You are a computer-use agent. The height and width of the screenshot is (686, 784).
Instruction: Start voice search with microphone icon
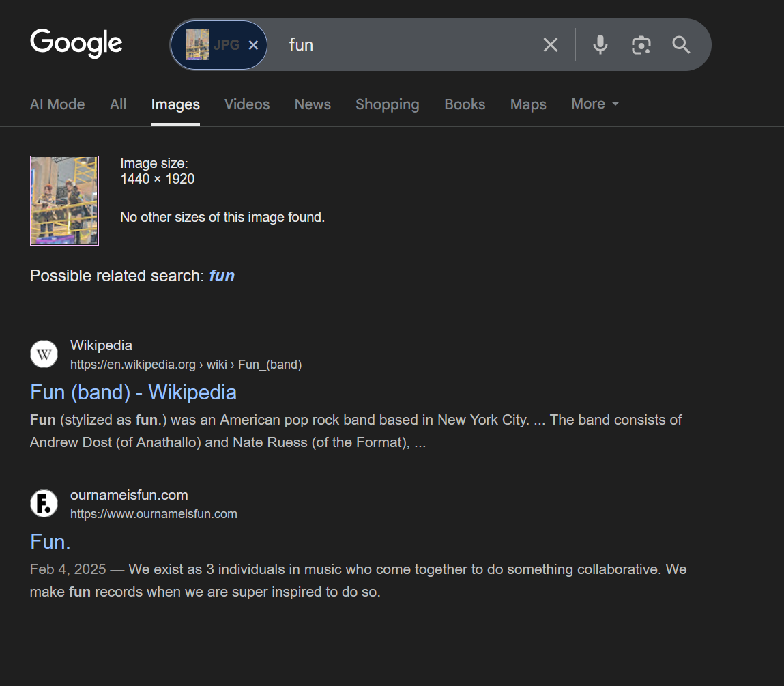[x=600, y=45]
